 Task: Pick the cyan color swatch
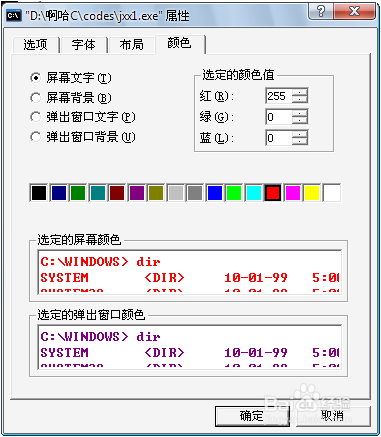pos(254,193)
